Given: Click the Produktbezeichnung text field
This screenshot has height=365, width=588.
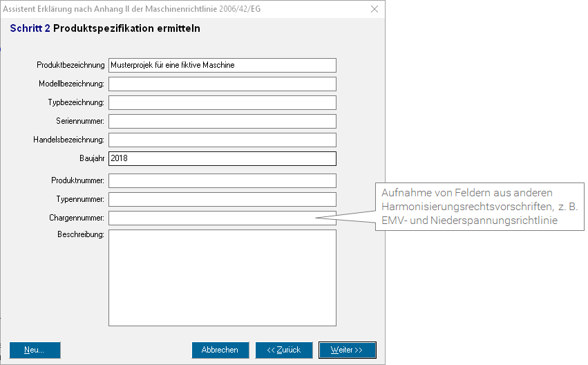Looking at the screenshot, I should pos(222,65).
